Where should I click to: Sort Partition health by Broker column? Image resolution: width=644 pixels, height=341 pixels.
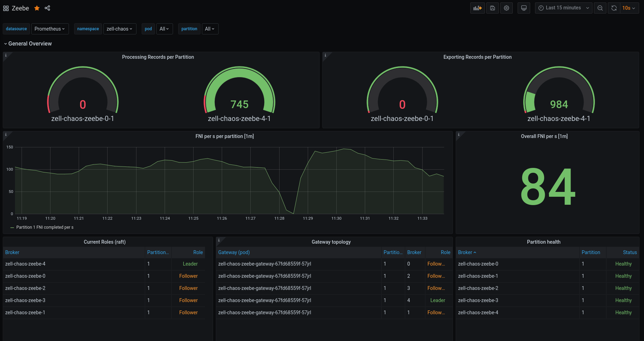(x=467, y=252)
